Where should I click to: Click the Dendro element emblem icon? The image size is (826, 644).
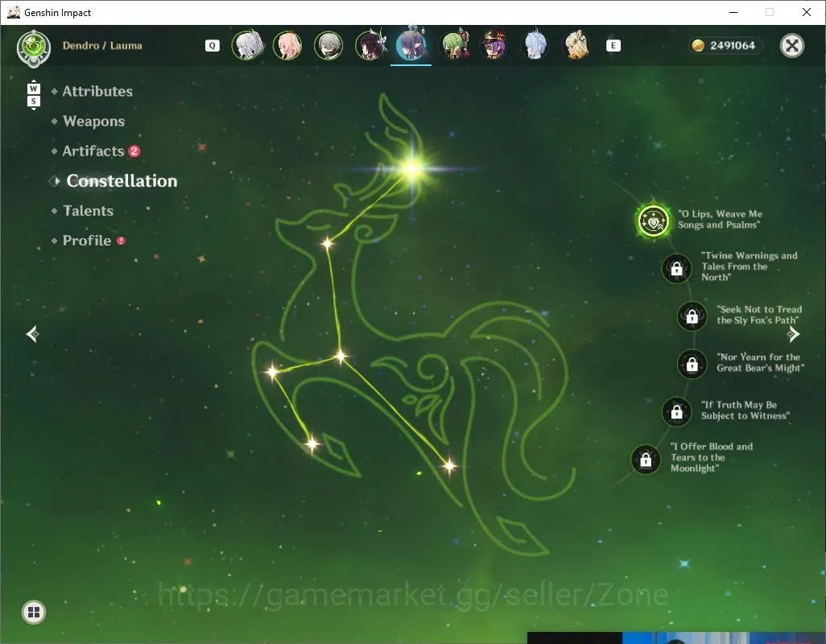click(x=34, y=48)
